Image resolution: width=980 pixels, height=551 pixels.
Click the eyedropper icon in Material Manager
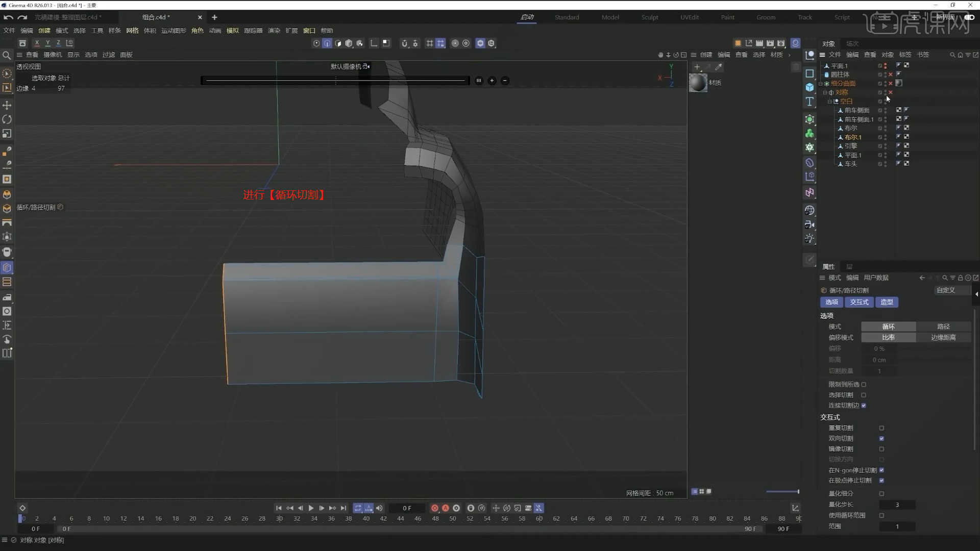719,67
